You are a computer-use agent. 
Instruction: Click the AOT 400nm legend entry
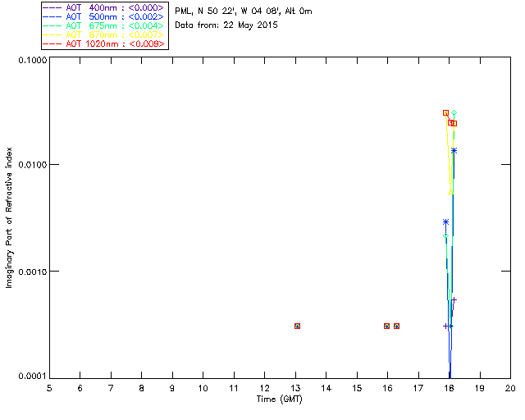pyautogui.click(x=103, y=7)
